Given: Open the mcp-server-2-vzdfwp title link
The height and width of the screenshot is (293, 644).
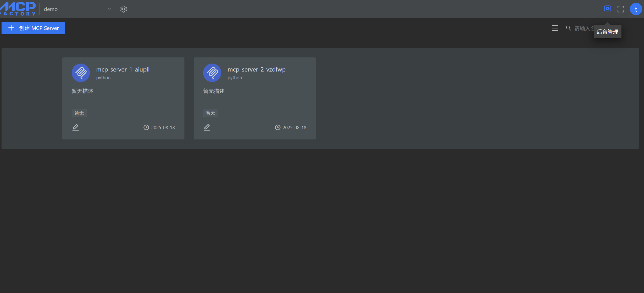Looking at the screenshot, I should point(256,69).
